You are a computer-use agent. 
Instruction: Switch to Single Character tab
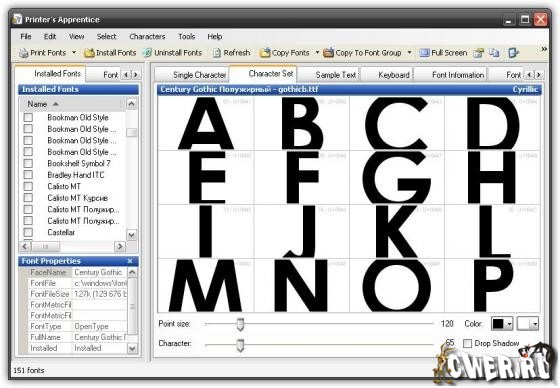coord(192,75)
